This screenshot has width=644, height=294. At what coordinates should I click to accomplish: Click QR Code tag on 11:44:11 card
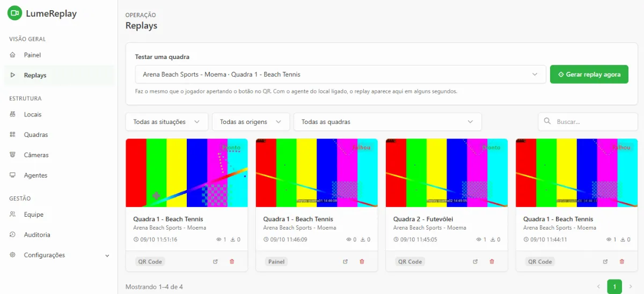click(x=540, y=262)
